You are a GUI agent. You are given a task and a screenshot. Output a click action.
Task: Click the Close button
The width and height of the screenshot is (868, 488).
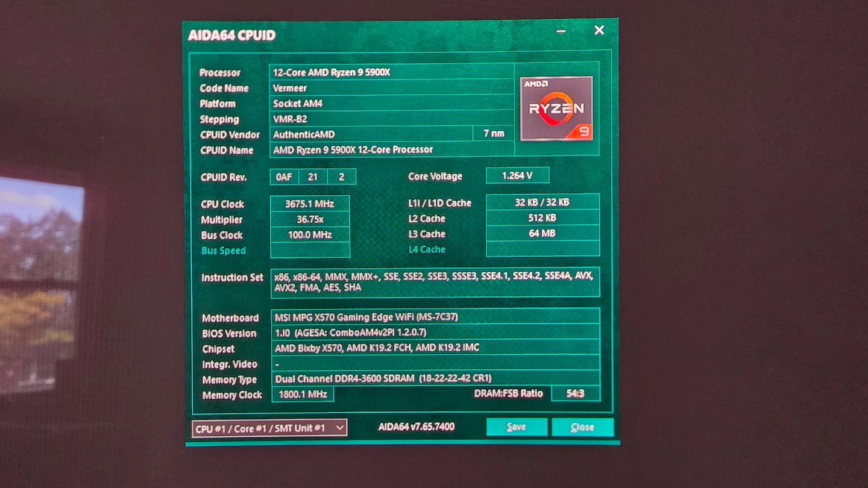point(582,427)
